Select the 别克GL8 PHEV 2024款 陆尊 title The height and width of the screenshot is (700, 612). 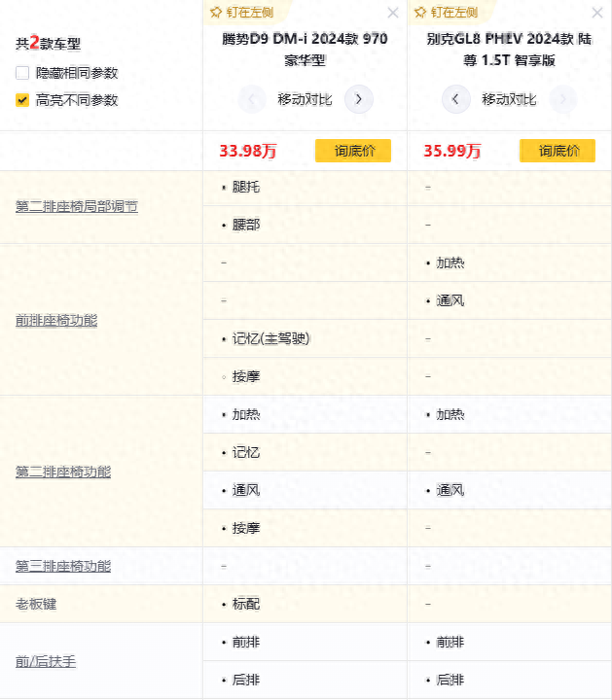coord(509,50)
